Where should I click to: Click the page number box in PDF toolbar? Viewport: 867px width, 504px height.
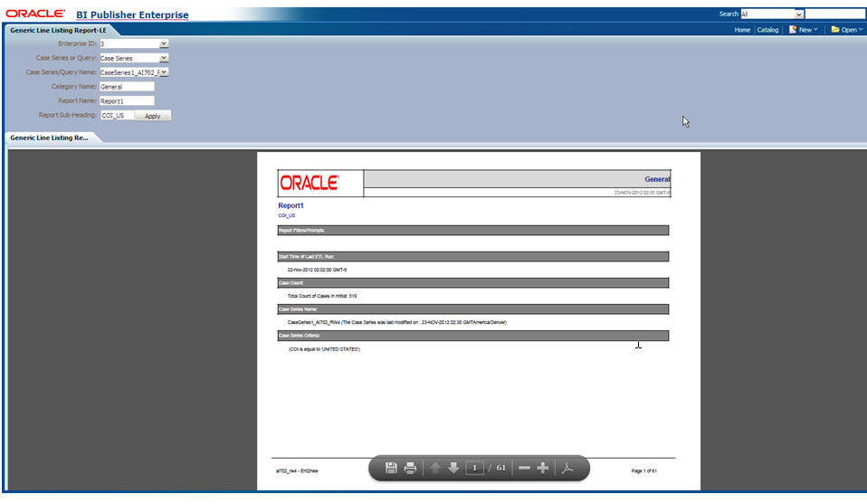(474, 468)
